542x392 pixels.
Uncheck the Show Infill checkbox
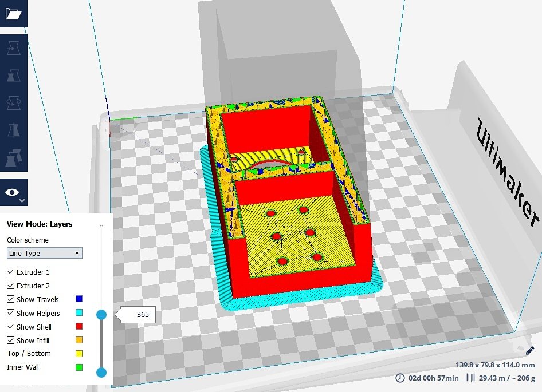tap(11, 340)
